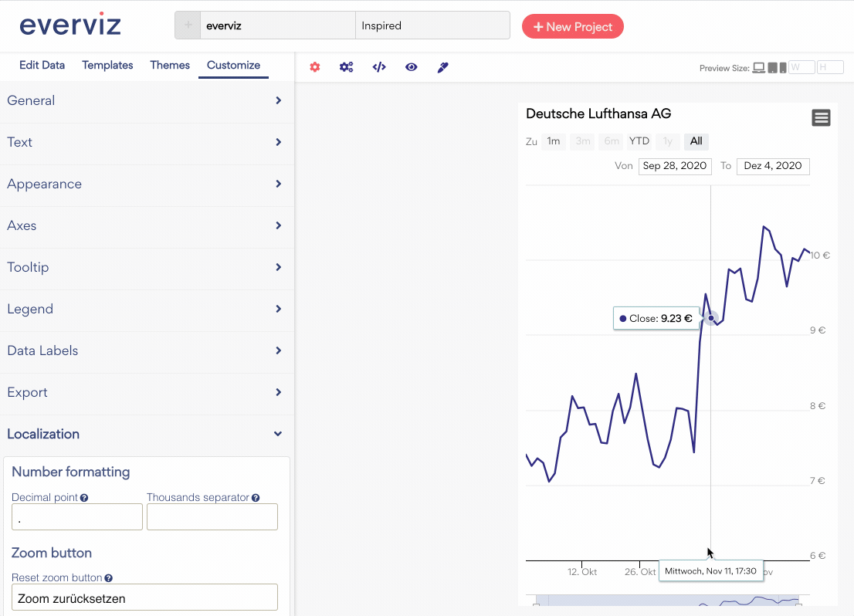Click the plus icon beside team name
Viewport: 854px width, 616px height.
pos(188,25)
